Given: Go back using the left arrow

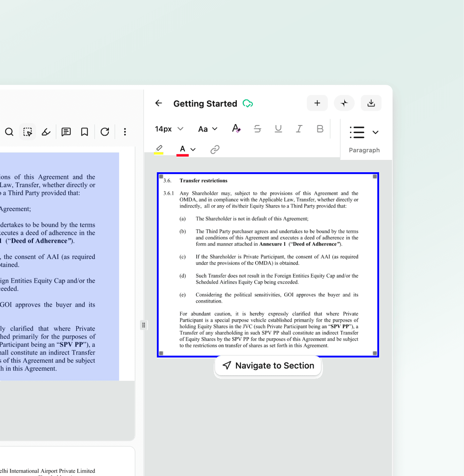Looking at the screenshot, I should [x=159, y=103].
